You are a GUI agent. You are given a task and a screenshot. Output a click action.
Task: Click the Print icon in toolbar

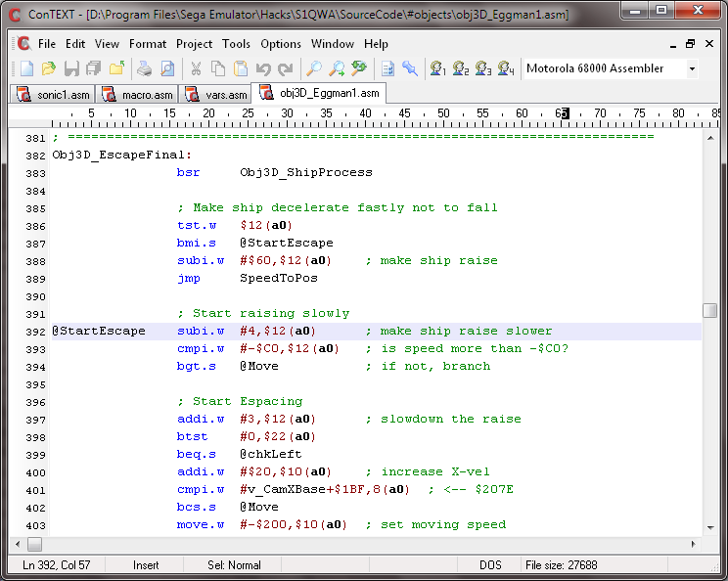pyautogui.click(x=144, y=68)
